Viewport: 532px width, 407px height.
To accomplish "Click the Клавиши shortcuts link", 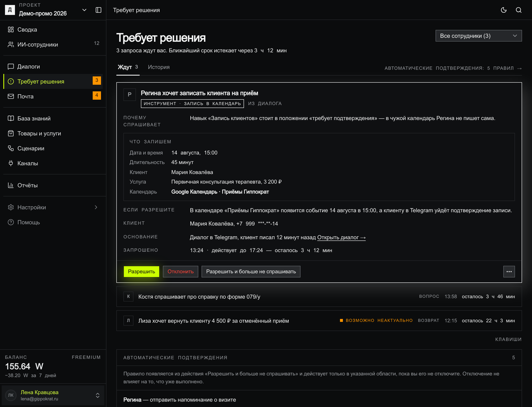I will click(508, 339).
